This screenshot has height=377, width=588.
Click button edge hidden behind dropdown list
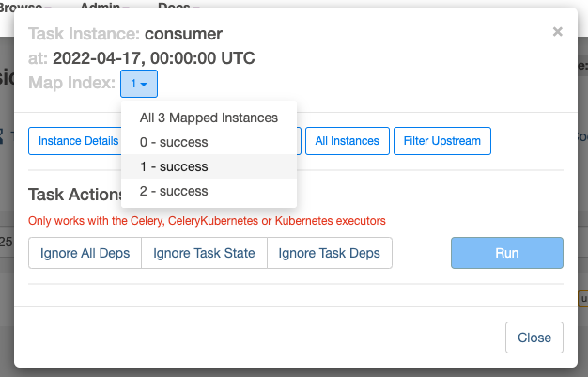coord(299,141)
